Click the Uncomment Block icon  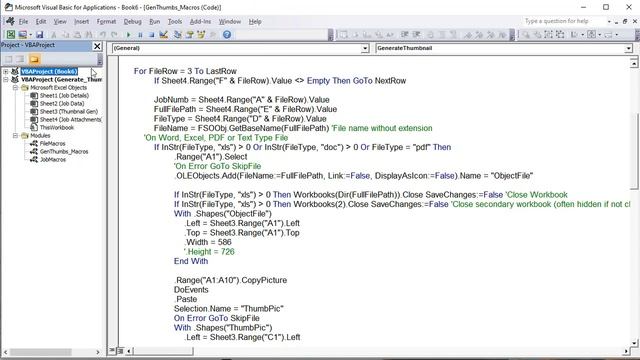pyautogui.click(x=453, y=35)
